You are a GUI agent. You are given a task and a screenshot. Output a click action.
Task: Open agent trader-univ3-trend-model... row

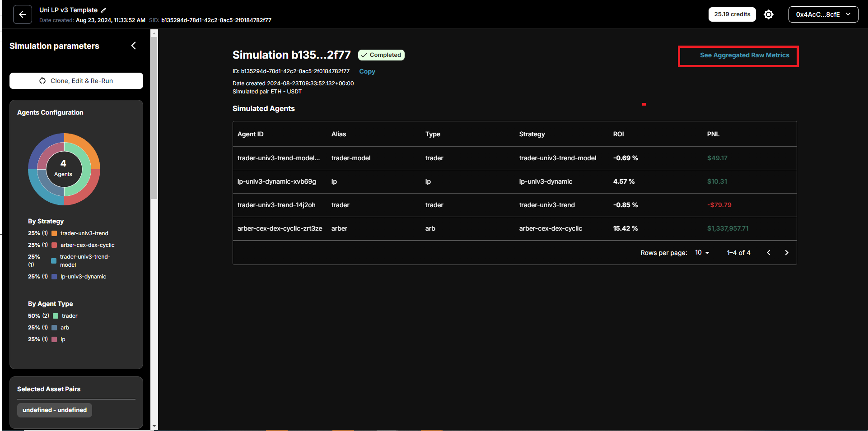[514, 158]
